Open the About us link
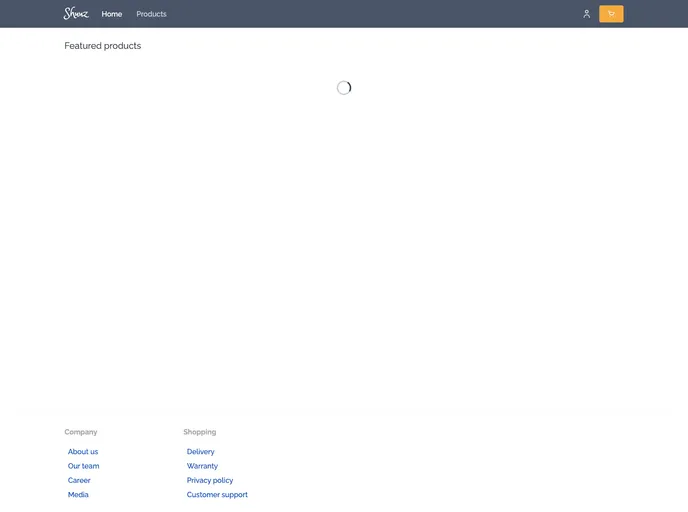The width and height of the screenshot is (688, 512). 83,451
